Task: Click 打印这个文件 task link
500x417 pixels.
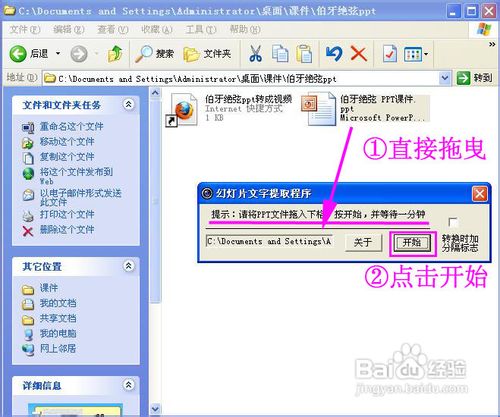Action: click(67, 214)
